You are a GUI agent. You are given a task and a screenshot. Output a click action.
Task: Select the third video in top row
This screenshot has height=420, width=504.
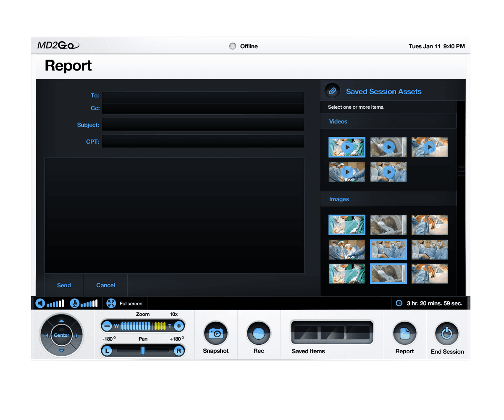point(430,147)
